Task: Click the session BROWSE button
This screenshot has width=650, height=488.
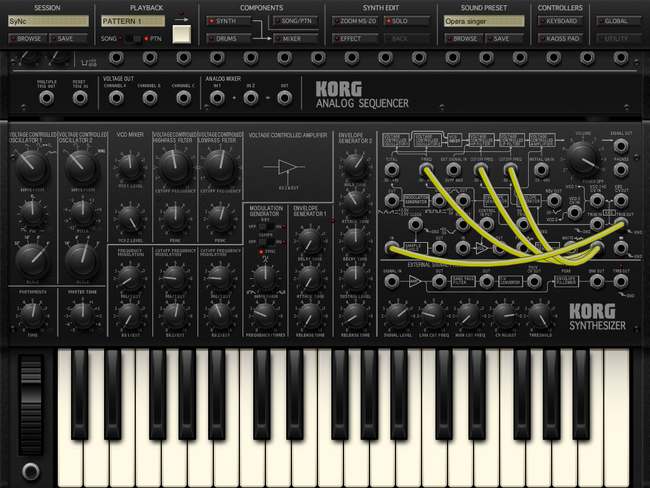Action: click(x=27, y=39)
